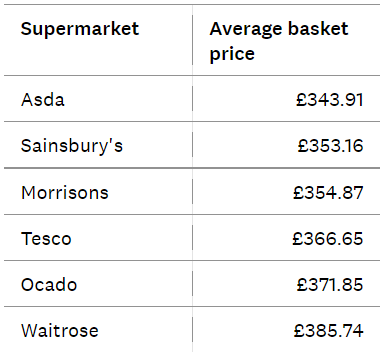Select the Tesco price £366.65

pyautogui.click(x=328, y=239)
